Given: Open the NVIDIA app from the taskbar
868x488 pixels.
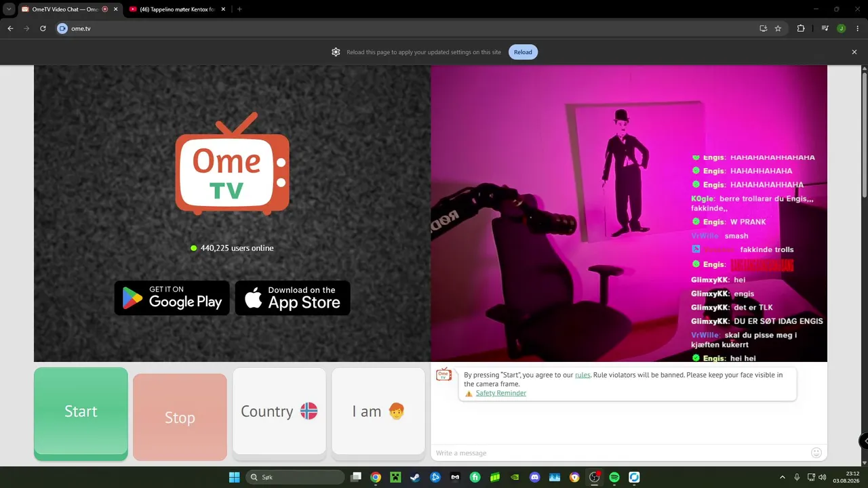Looking at the screenshot, I should 515,477.
